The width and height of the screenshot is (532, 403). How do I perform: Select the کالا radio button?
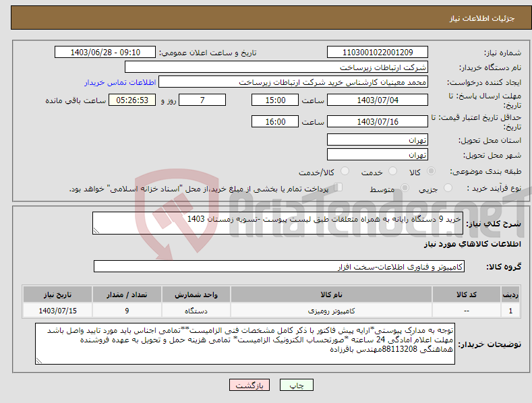coord(431,171)
